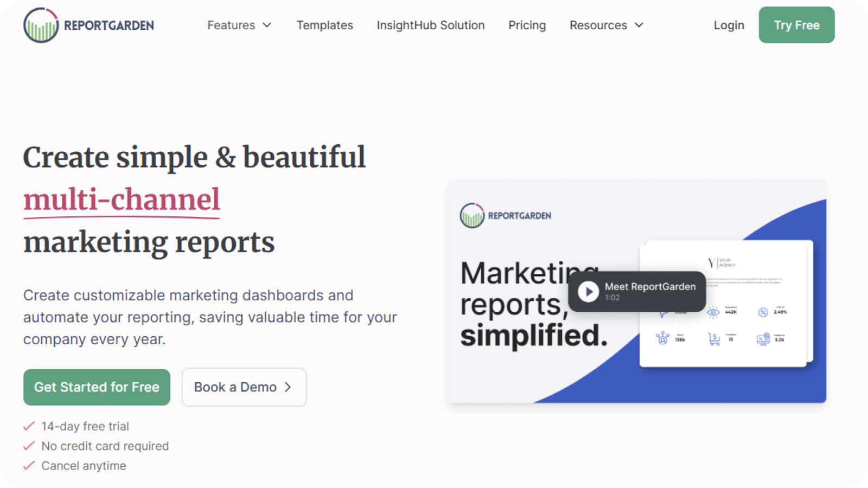Open the Pricing page from the navigation

(527, 25)
